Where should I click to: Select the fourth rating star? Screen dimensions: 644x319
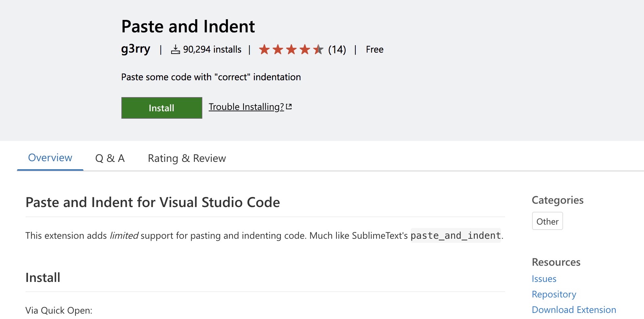pyautogui.click(x=305, y=50)
